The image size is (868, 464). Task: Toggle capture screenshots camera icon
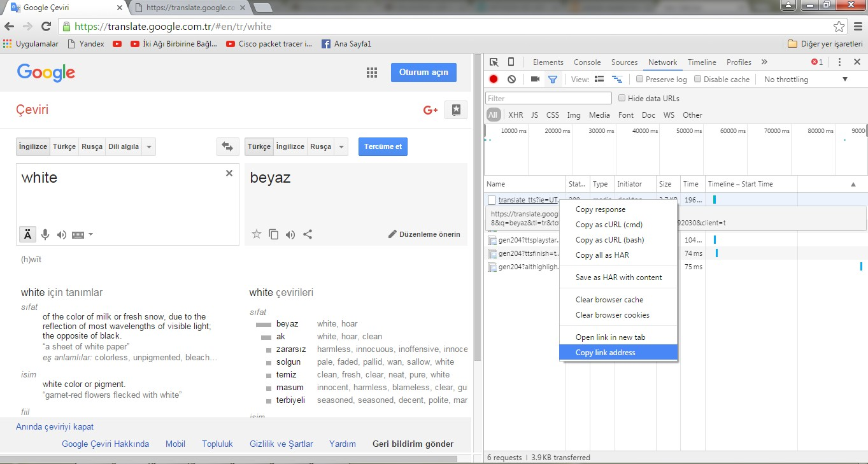[x=535, y=80]
